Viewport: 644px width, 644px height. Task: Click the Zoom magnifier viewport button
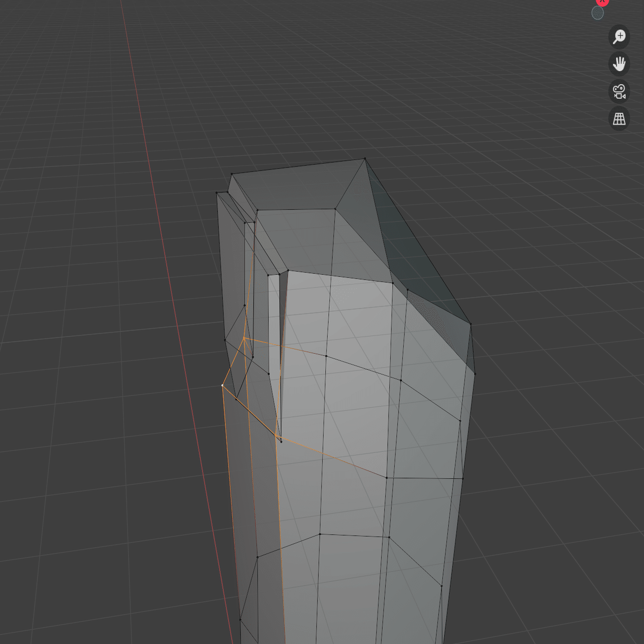click(x=619, y=37)
